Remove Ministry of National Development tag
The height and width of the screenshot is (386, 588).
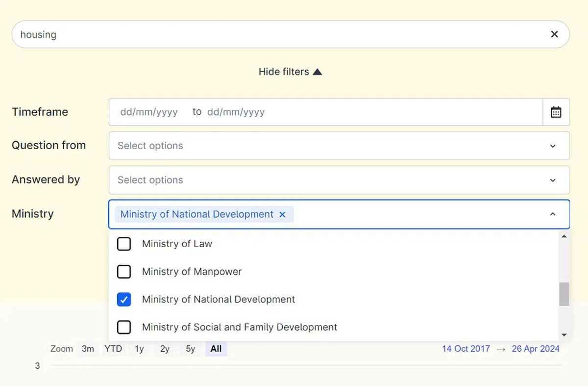(x=282, y=214)
